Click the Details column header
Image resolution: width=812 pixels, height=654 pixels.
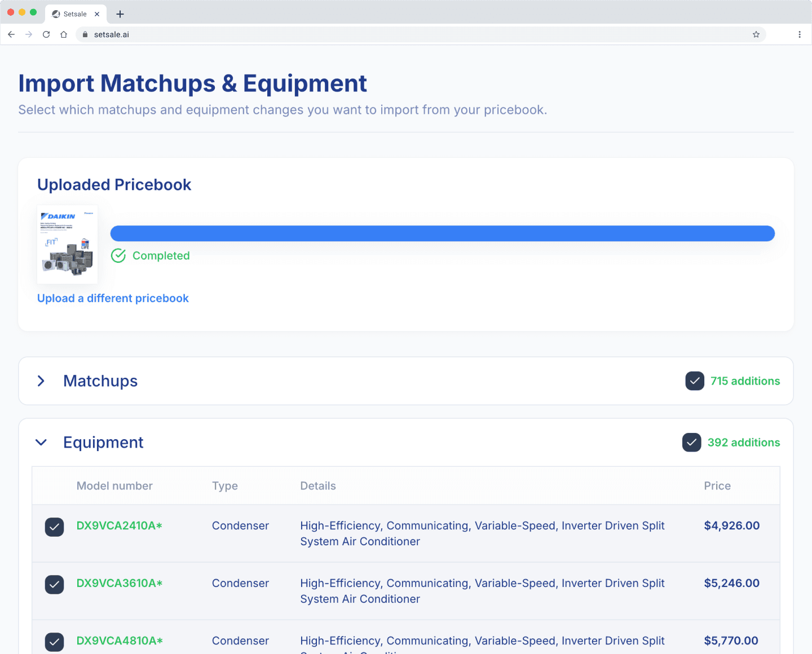tap(318, 486)
